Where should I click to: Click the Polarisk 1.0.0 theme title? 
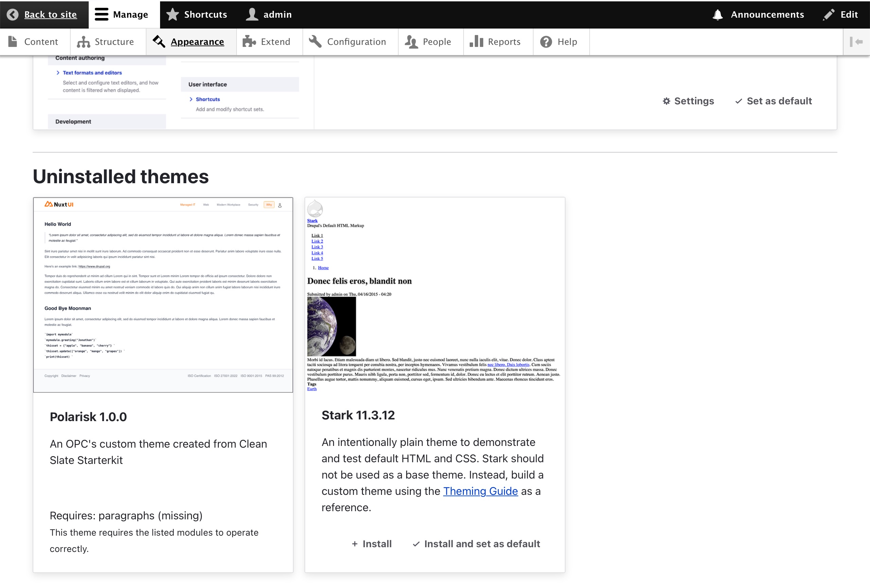[x=88, y=417]
